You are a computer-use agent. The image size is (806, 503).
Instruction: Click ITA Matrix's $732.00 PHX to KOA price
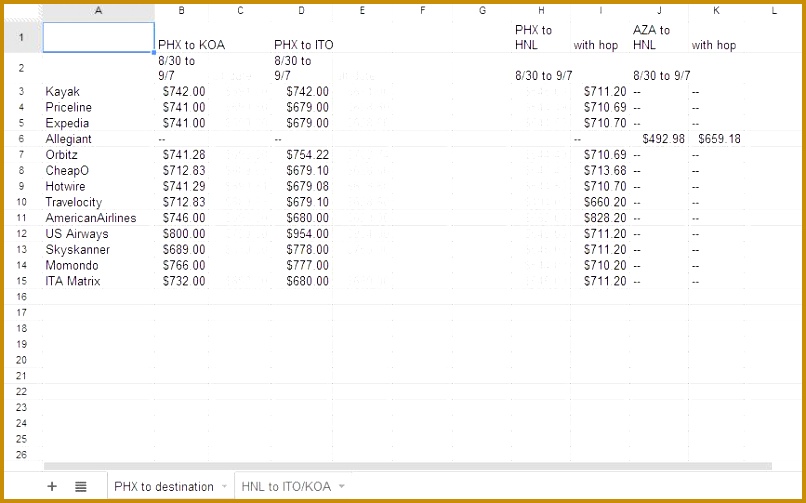coord(184,281)
